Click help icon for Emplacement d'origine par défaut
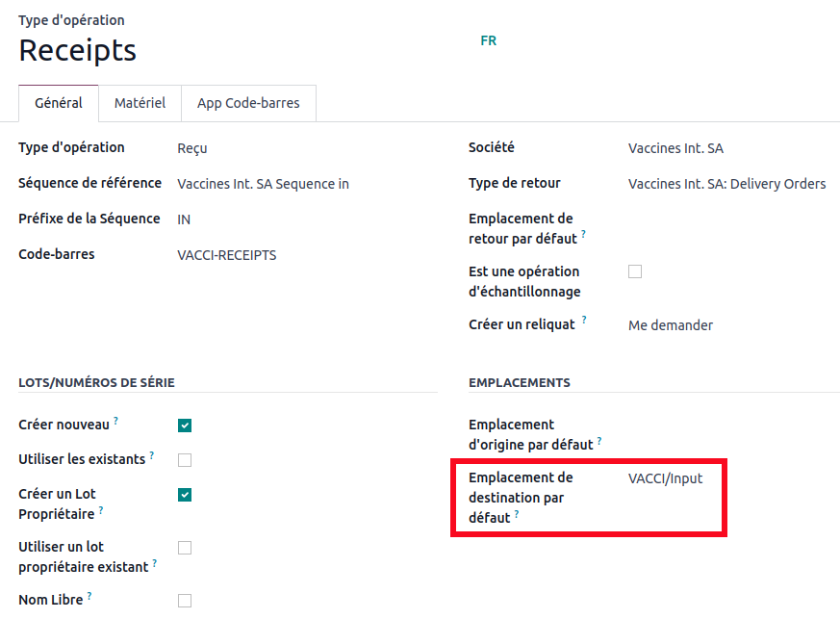Viewport: 840px width, 619px height. (599, 441)
